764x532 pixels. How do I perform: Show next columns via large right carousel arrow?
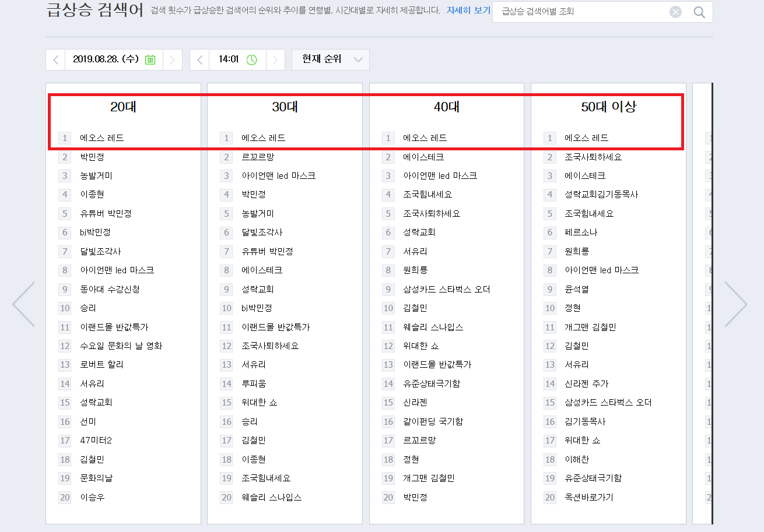pos(737,303)
